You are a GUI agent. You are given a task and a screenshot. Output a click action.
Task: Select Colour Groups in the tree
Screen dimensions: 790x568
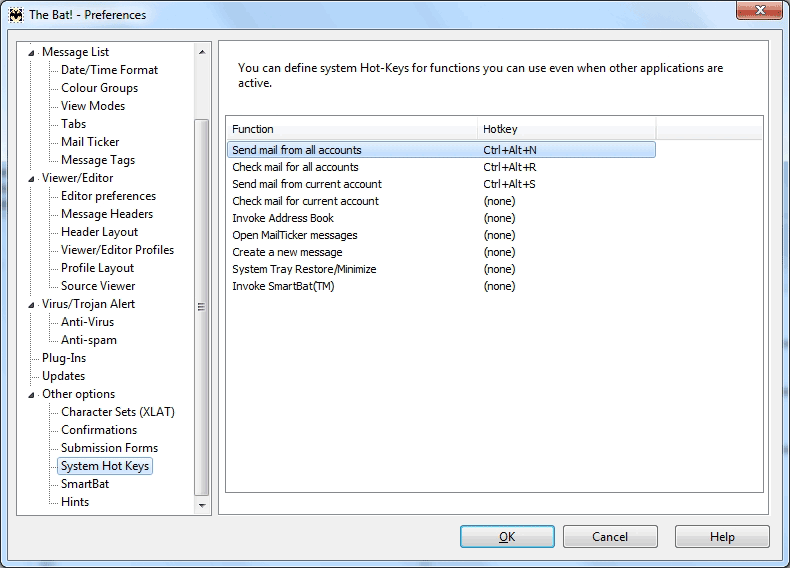coord(99,88)
